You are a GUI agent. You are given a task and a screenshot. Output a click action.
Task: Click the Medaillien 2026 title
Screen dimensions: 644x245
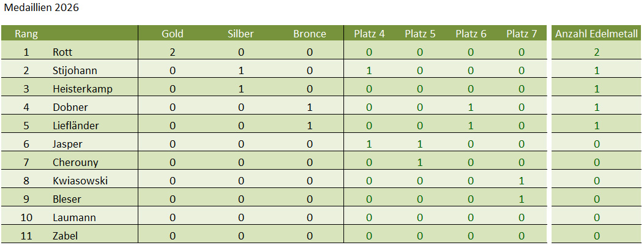[x=41, y=8]
